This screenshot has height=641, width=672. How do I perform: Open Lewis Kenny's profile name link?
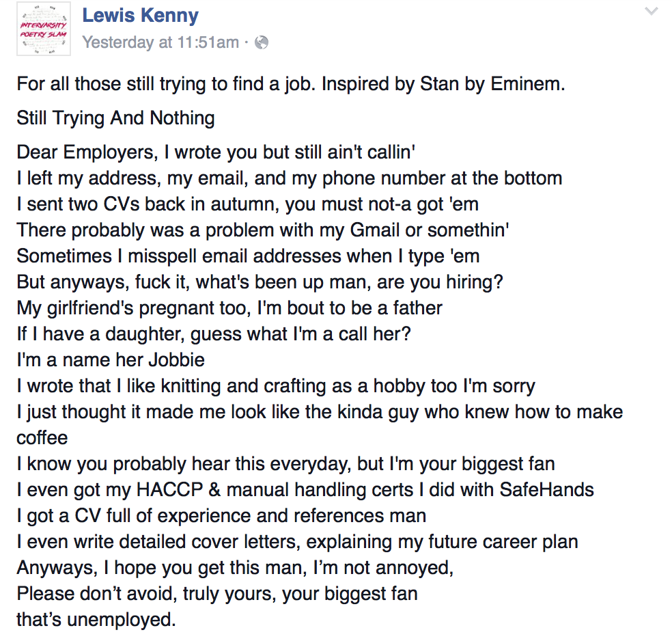pyautogui.click(x=141, y=16)
